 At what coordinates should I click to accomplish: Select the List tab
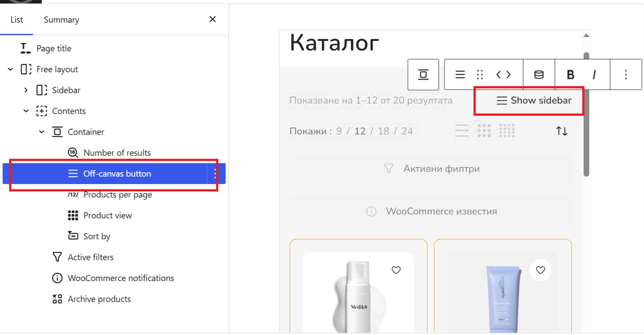coord(17,20)
